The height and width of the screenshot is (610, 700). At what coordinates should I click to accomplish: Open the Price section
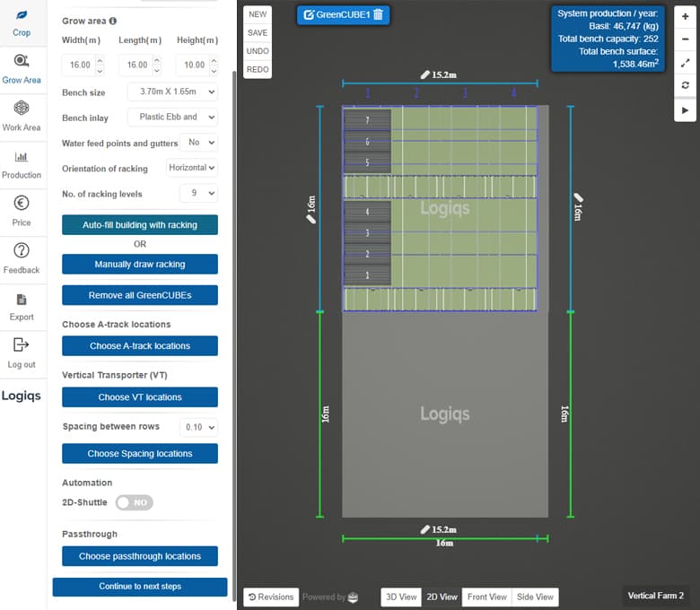22,211
